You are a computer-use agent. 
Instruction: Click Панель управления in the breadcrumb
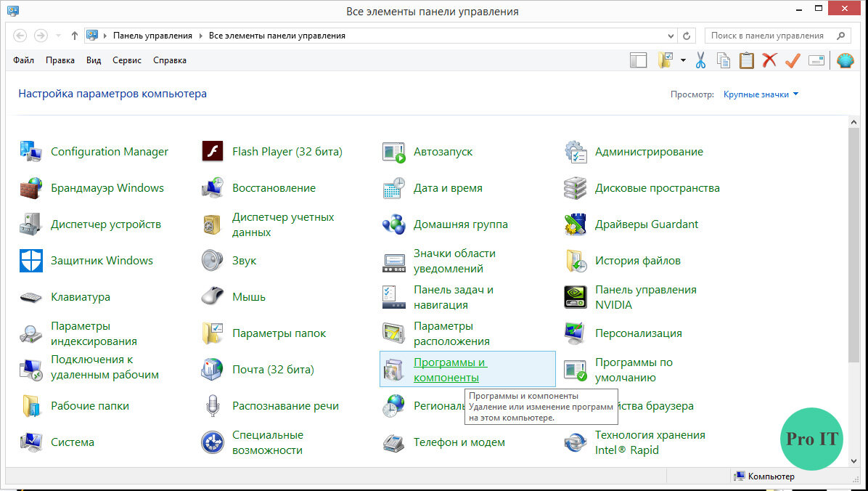point(152,36)
